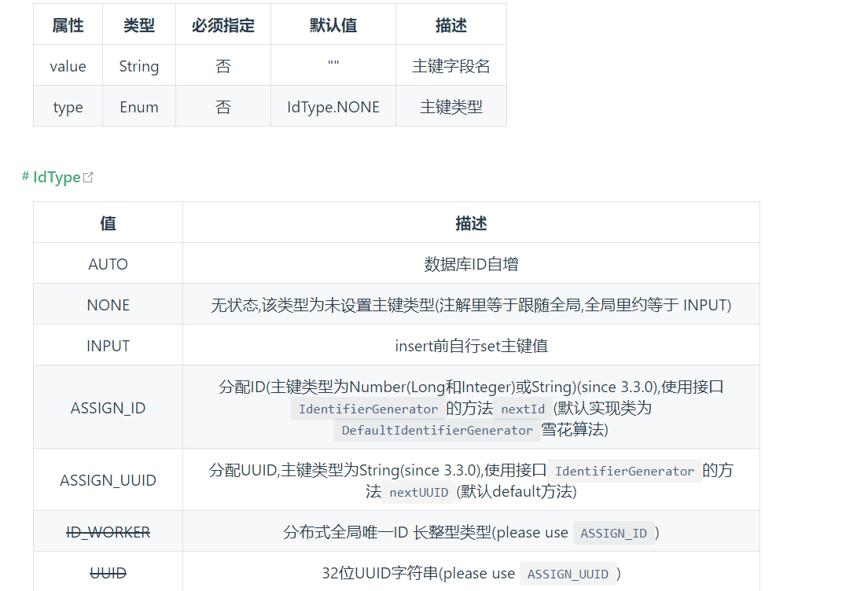Select the AUTO value cell
The width and height of the screenshot is (868, 591).
108,264
